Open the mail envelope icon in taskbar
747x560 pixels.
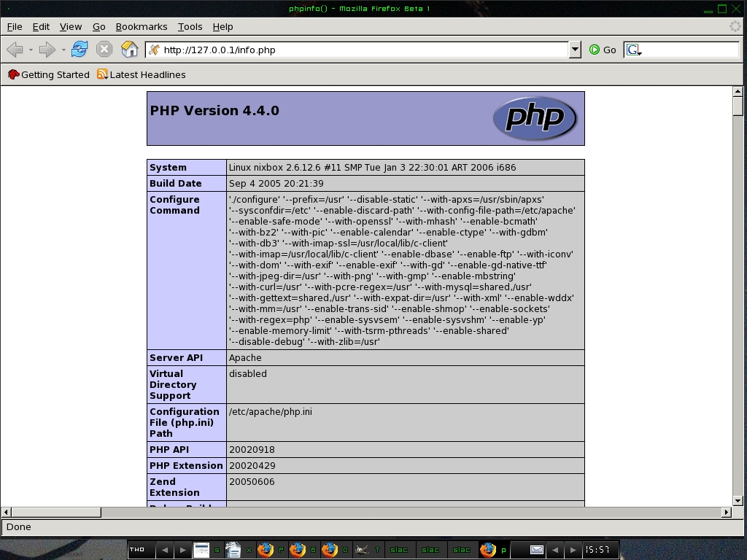pos(536,550)
